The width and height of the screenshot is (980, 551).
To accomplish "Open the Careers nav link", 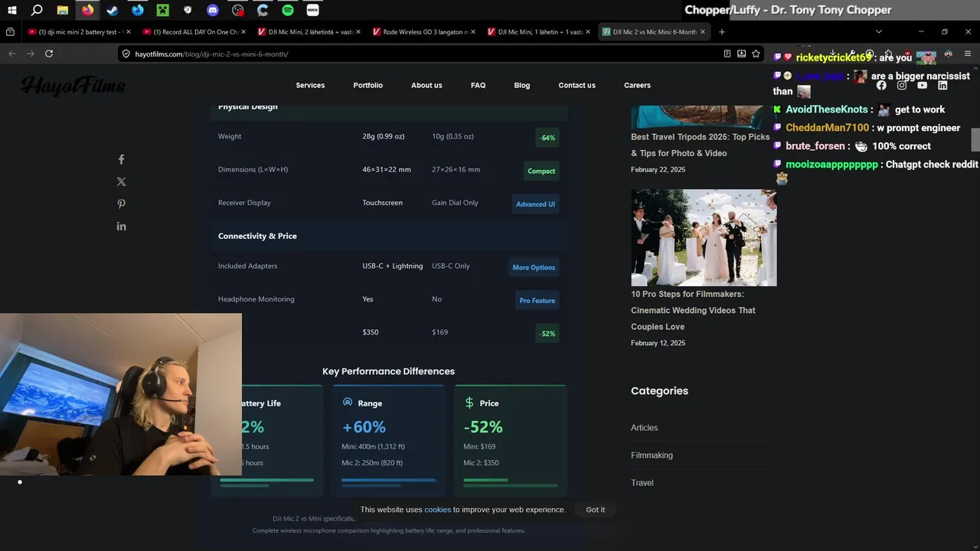I will pyautogui.click(x=637, y=85).
